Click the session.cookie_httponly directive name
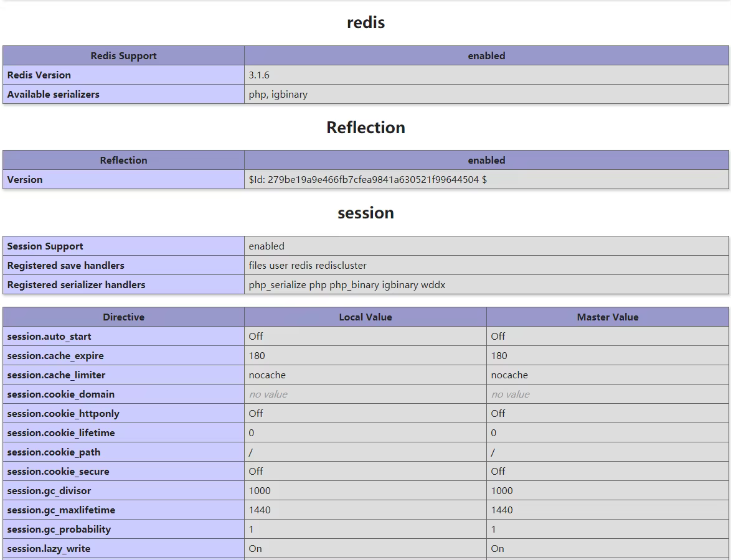 click(x=63, y=414)
